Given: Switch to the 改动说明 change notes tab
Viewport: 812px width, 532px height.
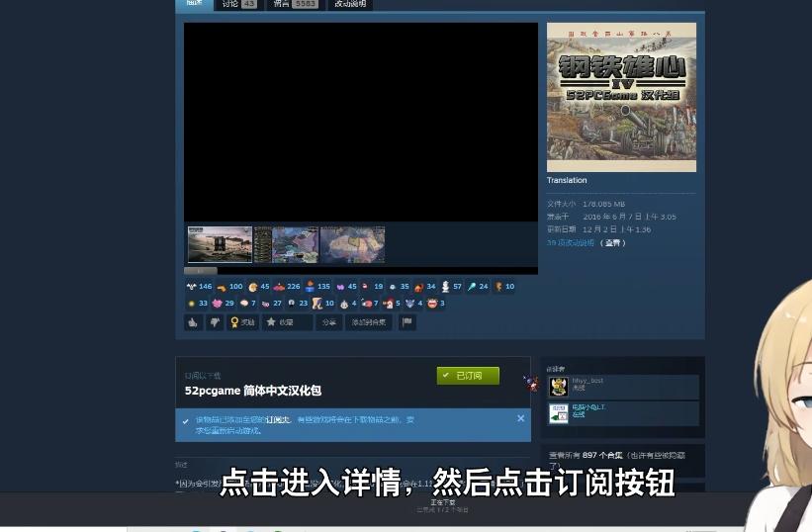Looking at the screenshot, I should pyautogui.click(x=350, y=4).
